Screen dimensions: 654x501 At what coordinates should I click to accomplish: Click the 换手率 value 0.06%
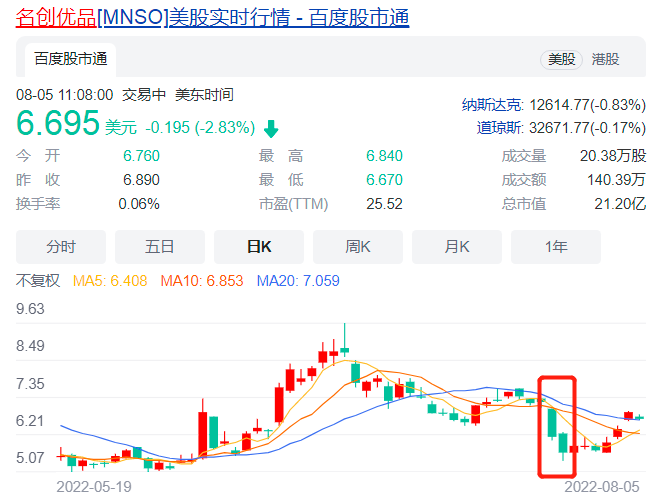[139, 204]
